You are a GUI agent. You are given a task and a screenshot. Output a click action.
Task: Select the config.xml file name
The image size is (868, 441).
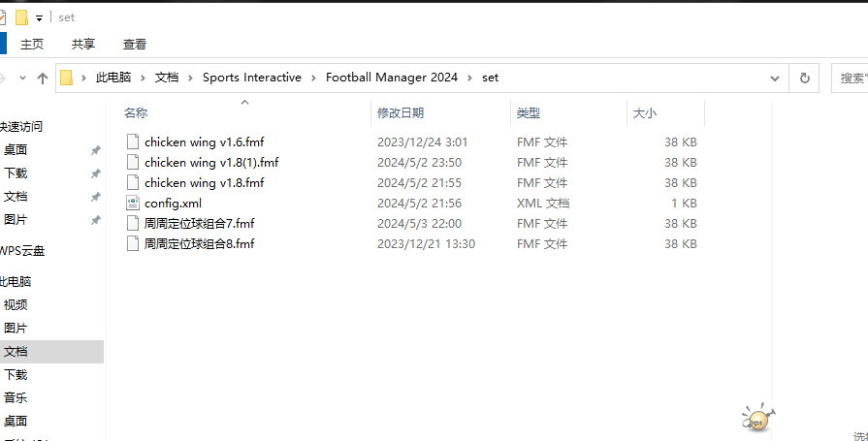173,204
